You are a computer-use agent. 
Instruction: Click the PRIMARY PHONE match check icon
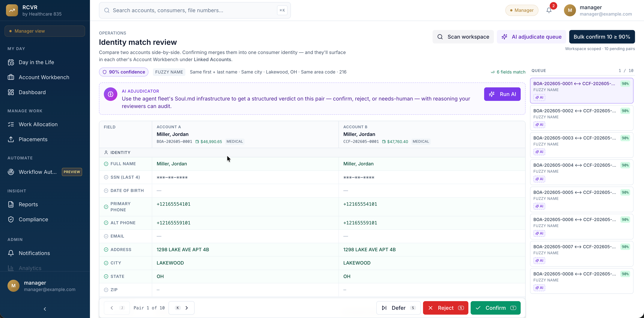point(106,207)
